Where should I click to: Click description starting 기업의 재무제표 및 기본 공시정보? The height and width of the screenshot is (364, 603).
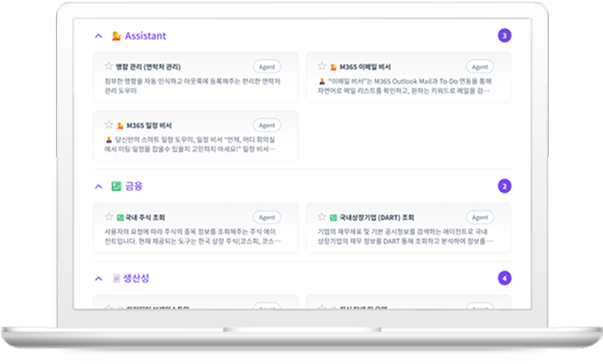406,237
